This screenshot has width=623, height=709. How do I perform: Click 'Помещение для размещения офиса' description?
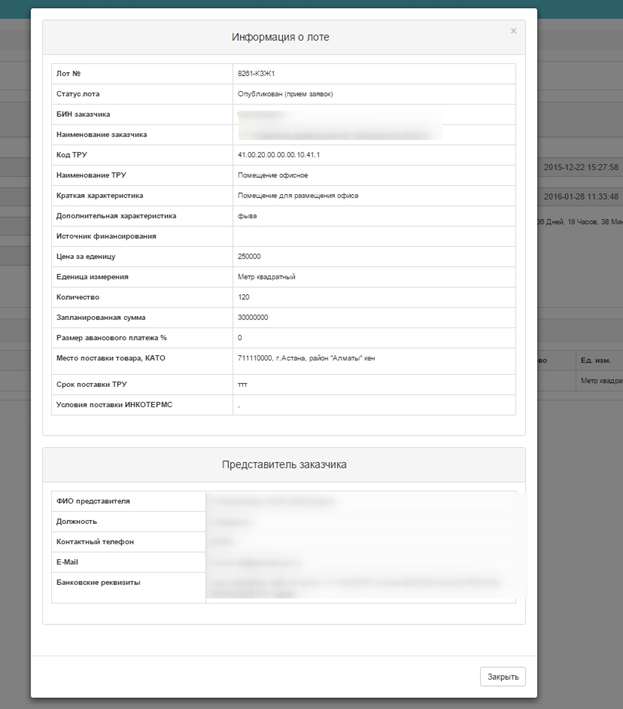tap(297, 195)
